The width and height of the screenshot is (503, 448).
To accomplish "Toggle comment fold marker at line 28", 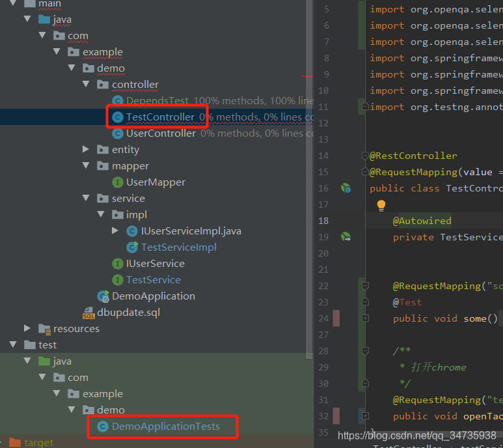I will coord(365,351).
